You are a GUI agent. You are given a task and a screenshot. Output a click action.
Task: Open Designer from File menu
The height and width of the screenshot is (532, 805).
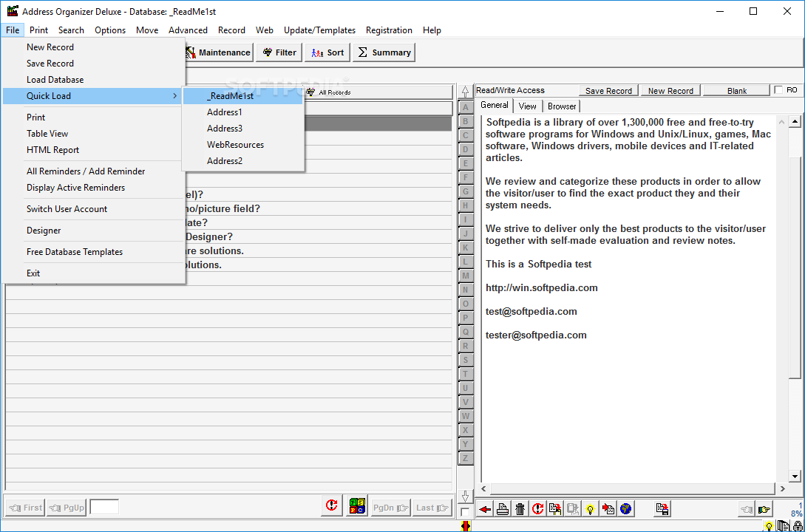[x=93, y=231]
